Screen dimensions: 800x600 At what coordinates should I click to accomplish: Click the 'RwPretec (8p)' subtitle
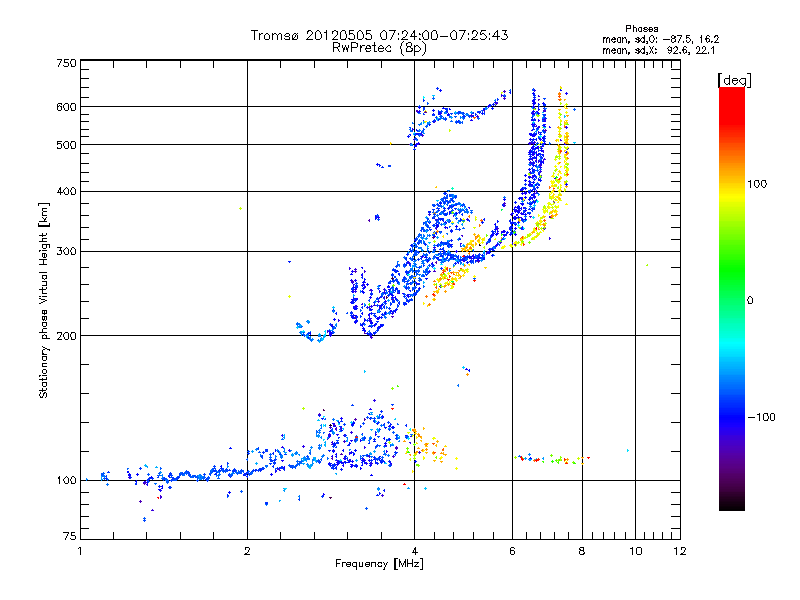point(379,48)
